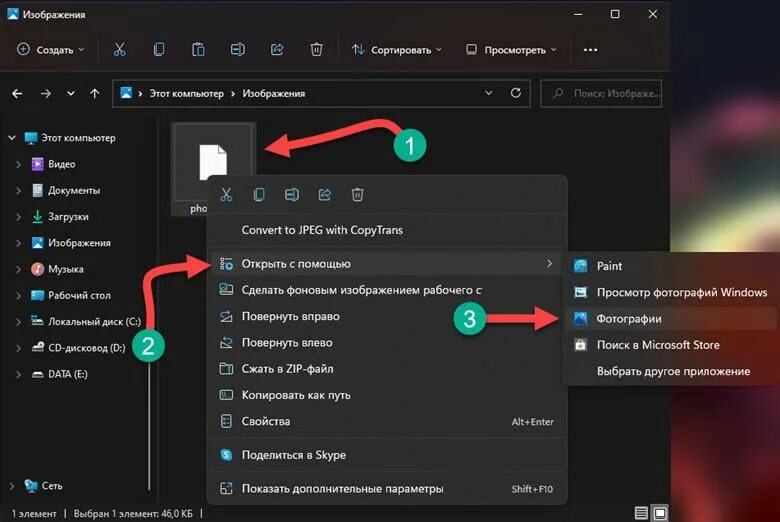Click the Share icon in the Explorer toolbar
Screen dimensions: 780x522
coord(277,49)
